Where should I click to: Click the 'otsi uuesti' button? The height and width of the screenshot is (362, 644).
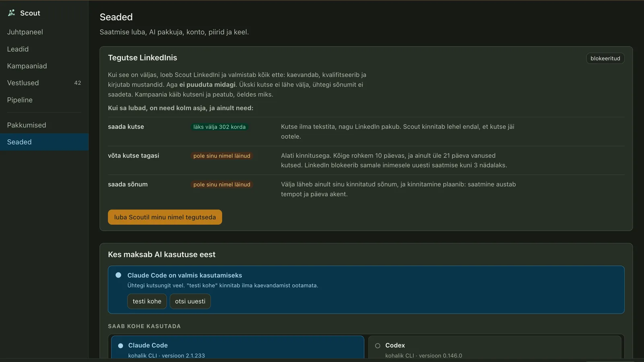coord(190,301)
